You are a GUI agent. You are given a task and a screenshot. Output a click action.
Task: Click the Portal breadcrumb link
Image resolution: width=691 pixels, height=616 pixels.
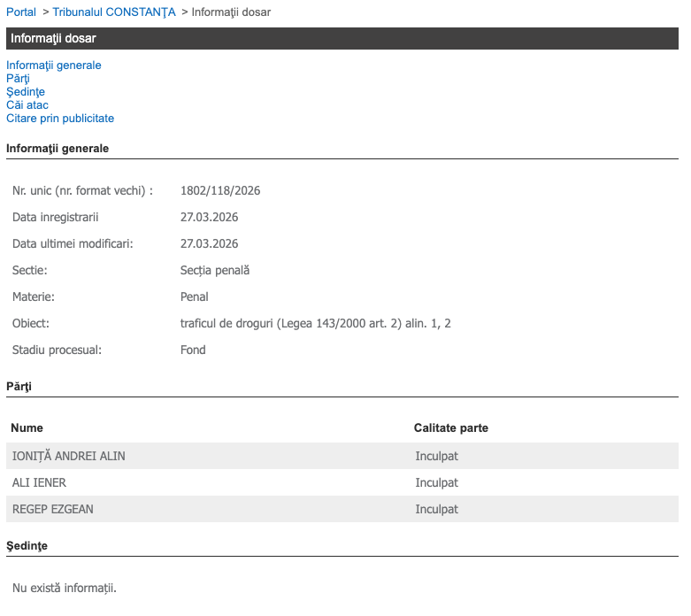point(21,12)
